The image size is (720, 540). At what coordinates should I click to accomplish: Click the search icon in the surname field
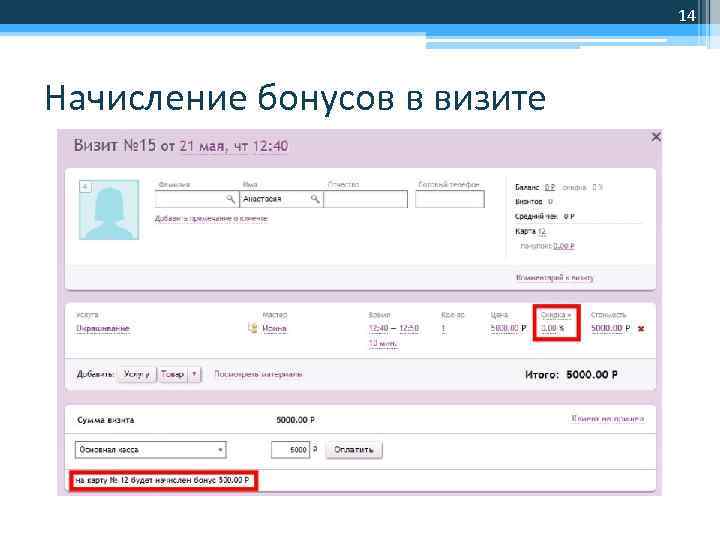(230, 199)
